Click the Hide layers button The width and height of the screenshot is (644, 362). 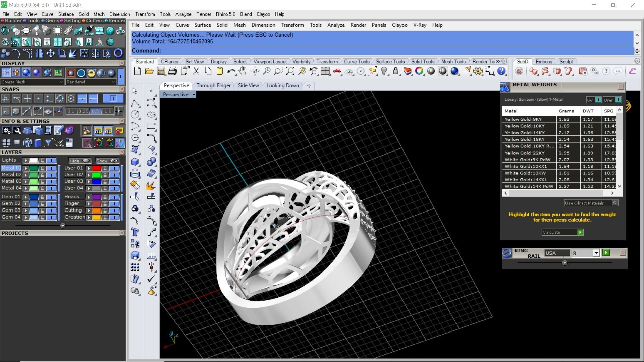(x=79, y=161)
